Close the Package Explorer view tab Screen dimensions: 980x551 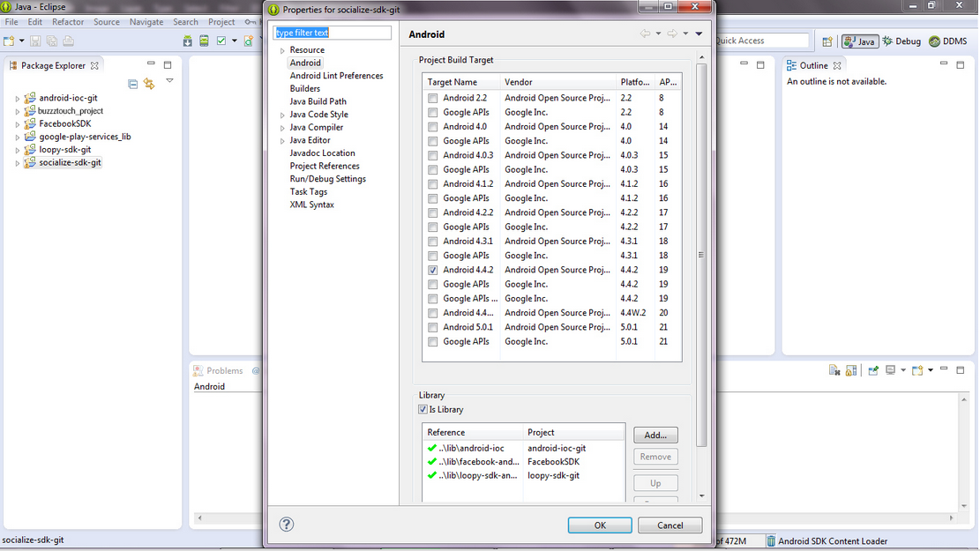pyautogui.click(x=94, y=65)
